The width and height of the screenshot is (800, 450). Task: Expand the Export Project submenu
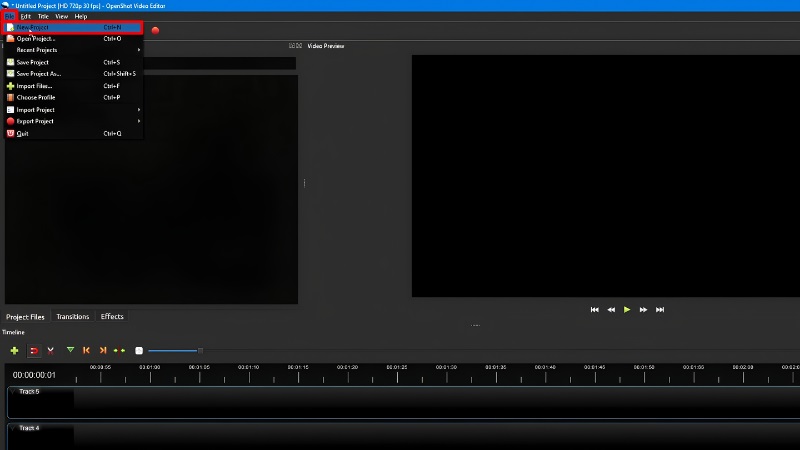tap(72, 121)
